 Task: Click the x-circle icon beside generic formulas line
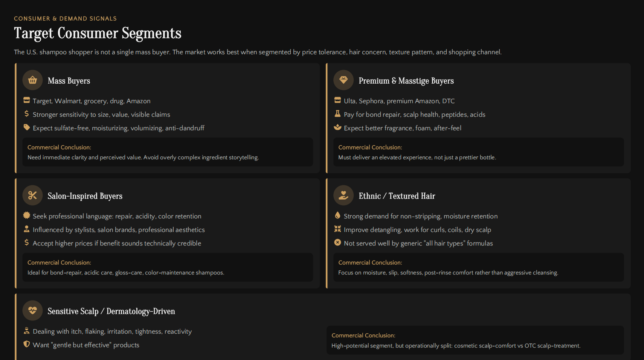coord(337,243)
